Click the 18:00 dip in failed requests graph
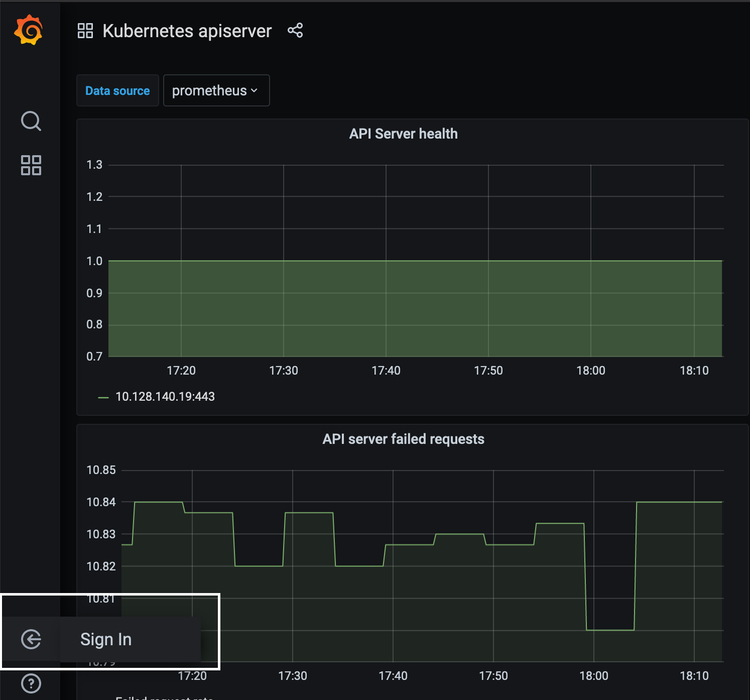 click(610, 630)
